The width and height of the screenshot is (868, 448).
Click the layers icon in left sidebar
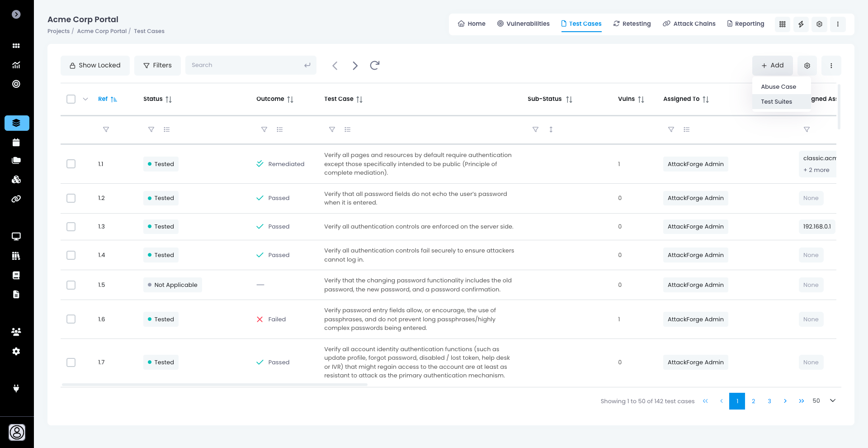17,123
